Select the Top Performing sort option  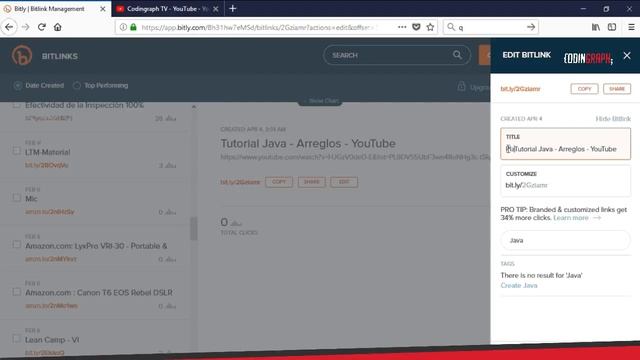point(100,85)
